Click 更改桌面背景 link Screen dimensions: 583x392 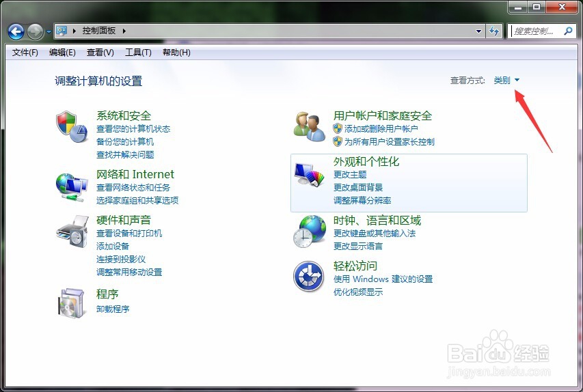pyautogui.click(x=358, y=187)
